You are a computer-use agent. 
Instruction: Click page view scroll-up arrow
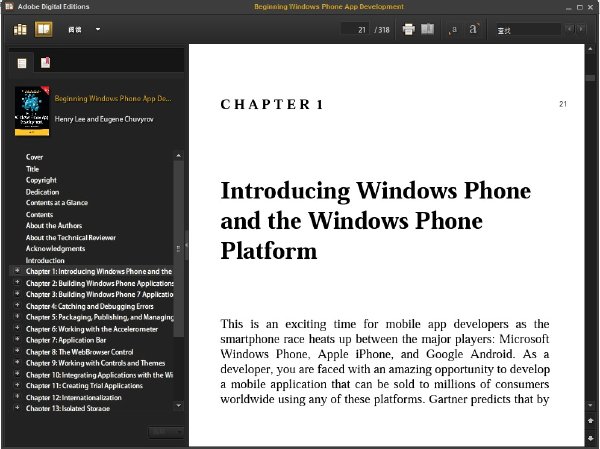click(590, 49)
